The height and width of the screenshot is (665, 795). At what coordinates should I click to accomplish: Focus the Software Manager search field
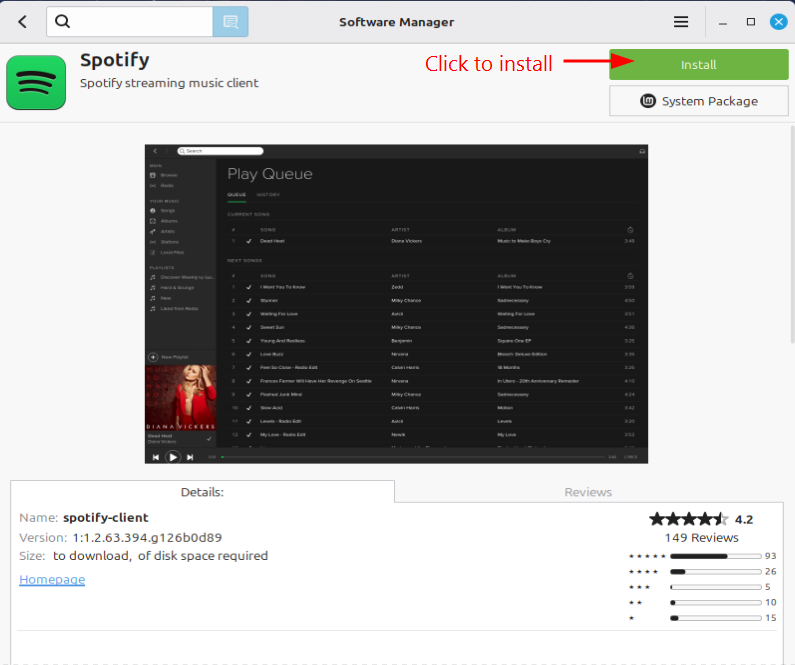point(129,22)
